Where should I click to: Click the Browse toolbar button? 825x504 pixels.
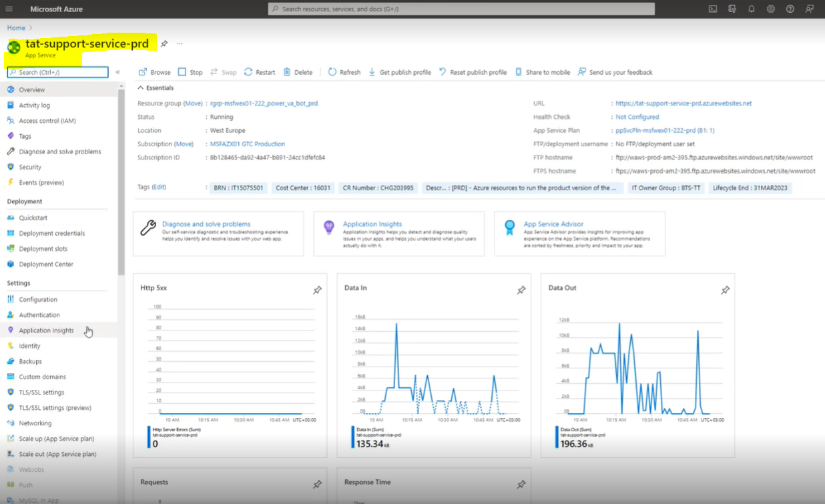click(x=154, y=72)
